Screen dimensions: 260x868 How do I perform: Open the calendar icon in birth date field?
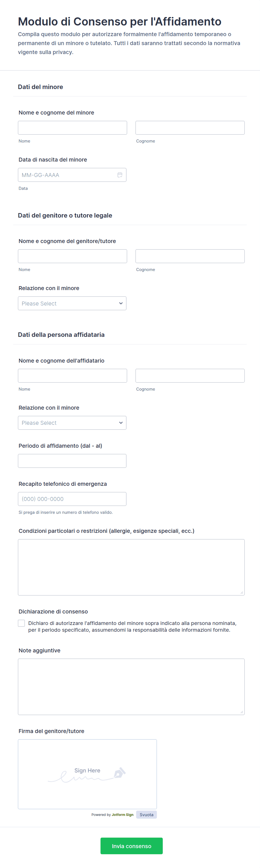[120, 175]
